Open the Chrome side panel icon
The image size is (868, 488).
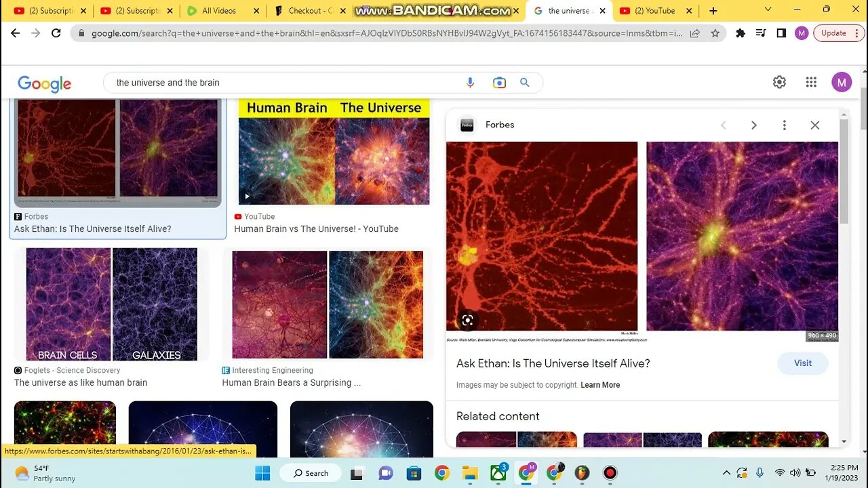(781, 33)
